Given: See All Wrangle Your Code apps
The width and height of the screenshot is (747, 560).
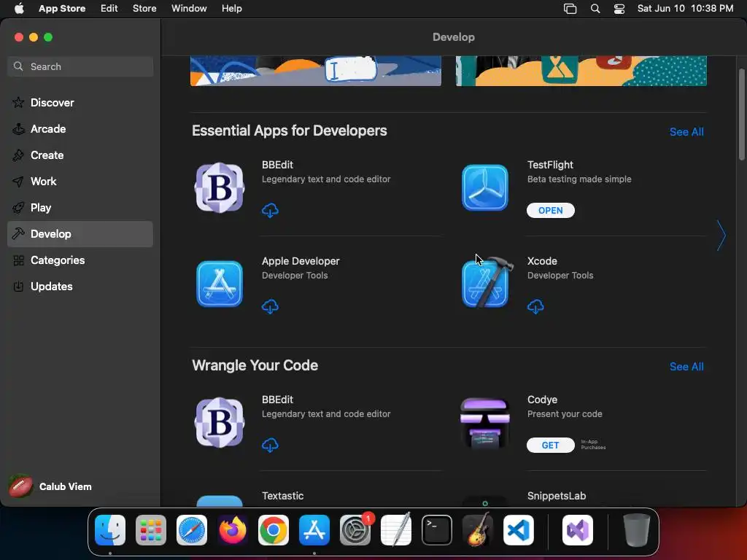Looking at the screenshot, I should (x=686, y=367).
